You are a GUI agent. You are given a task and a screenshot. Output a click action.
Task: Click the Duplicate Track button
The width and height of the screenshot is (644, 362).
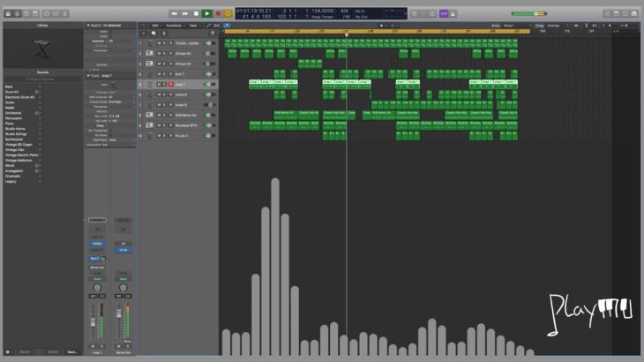pos(154,34)
